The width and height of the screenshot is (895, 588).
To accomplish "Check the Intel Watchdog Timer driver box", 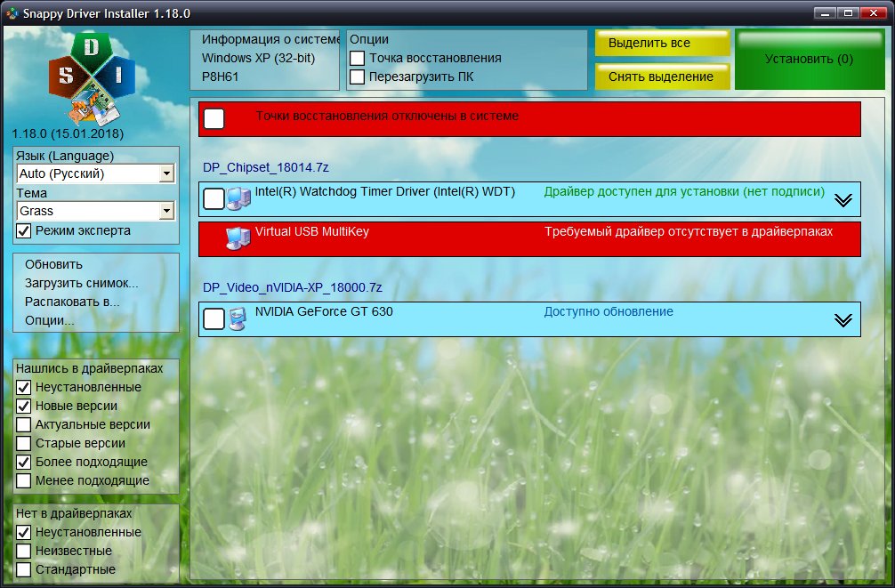I will pos(214,198).
